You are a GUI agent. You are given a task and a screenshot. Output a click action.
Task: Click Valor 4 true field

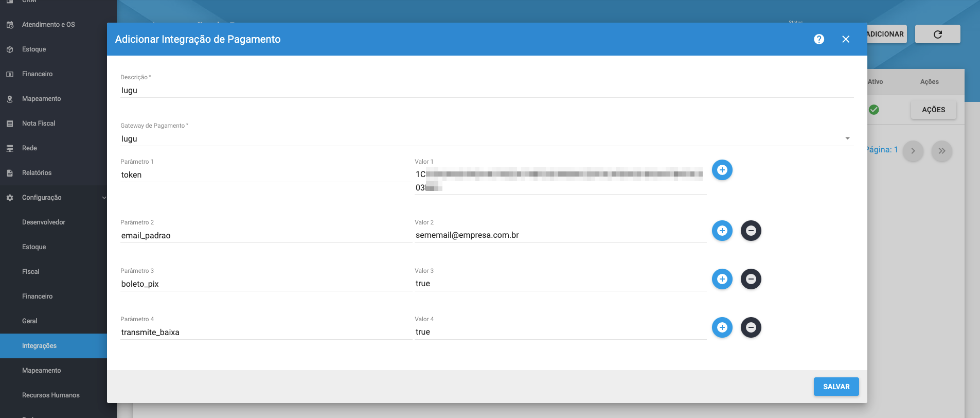[561, 332]
